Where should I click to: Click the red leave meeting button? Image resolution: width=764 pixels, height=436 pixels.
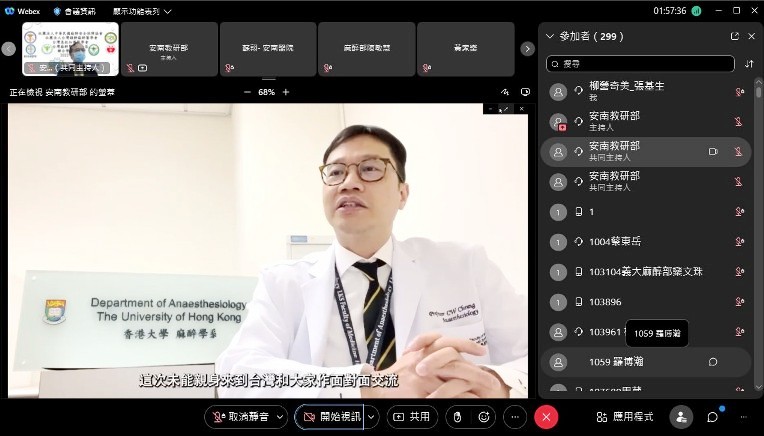[546, 417]
